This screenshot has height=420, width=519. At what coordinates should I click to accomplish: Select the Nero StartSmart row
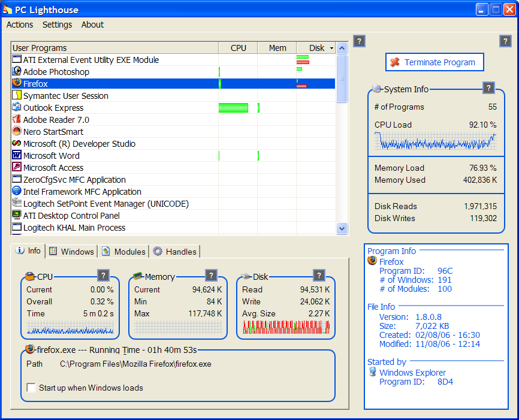pyautogui.click(x=173, y=132)
